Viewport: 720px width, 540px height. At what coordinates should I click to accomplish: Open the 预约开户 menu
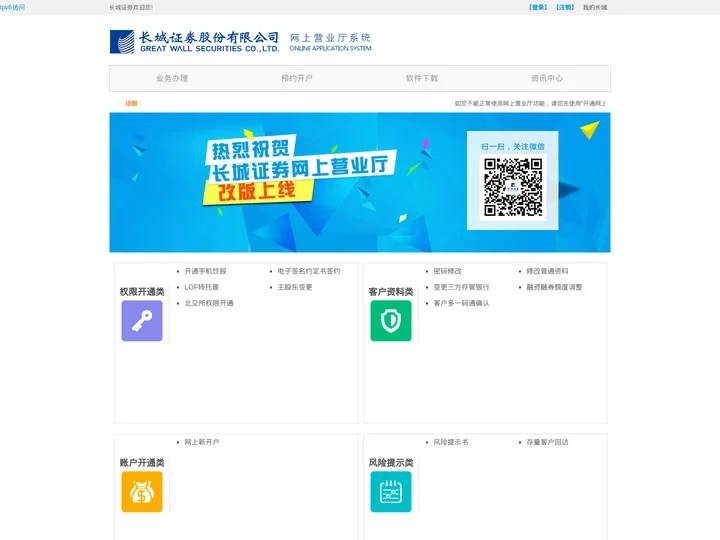tap(297, 79)
